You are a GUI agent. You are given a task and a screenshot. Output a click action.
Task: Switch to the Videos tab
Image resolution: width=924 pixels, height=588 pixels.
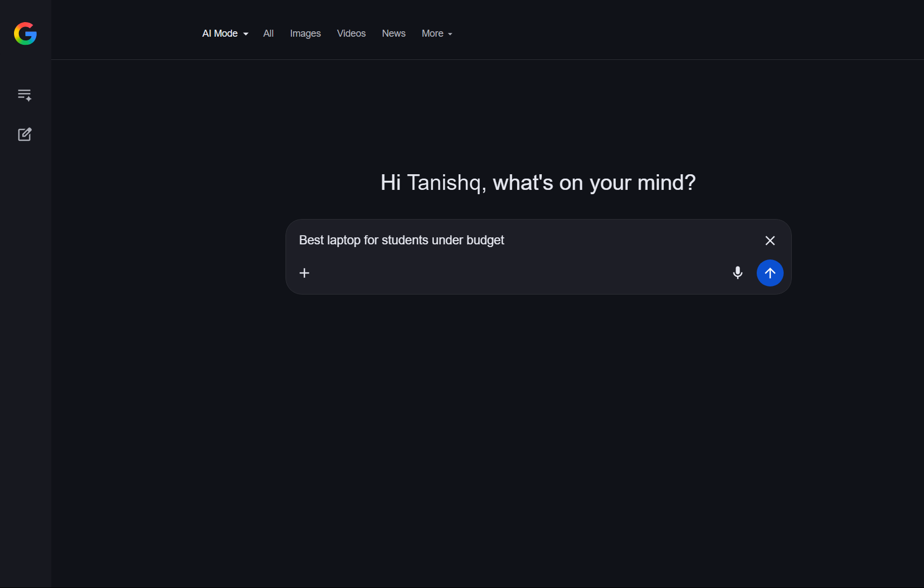click(351, 33)
